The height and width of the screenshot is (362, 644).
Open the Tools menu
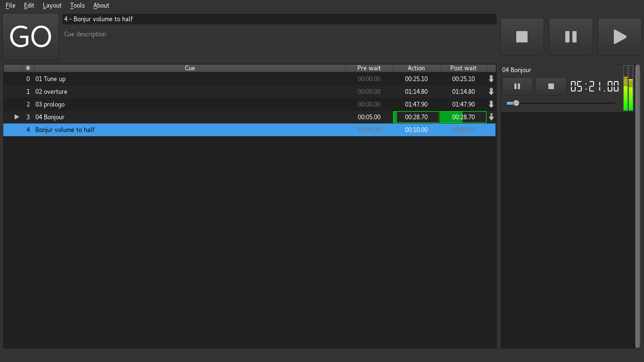click(77, 6)
